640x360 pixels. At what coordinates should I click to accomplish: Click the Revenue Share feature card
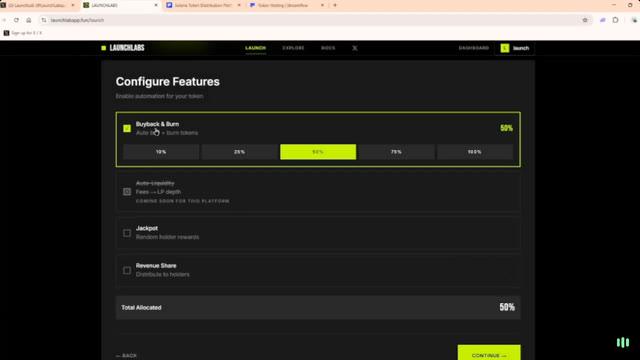click(x=318, y=270)
